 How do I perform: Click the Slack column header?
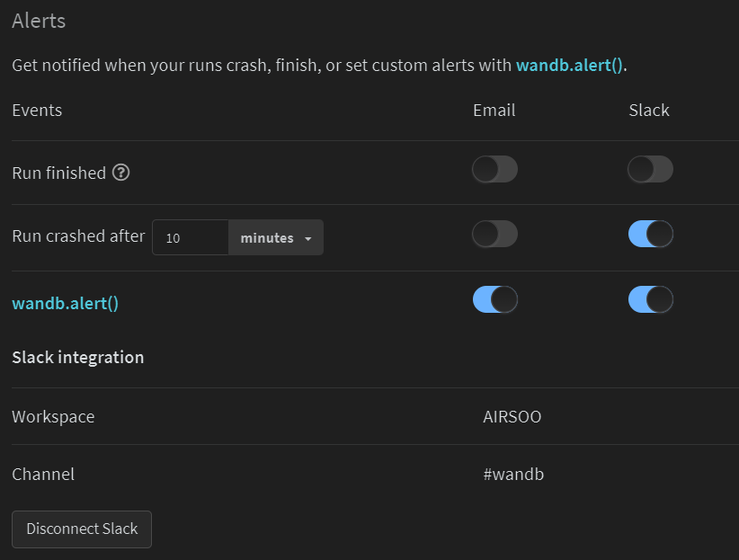(x=649, y=111)
